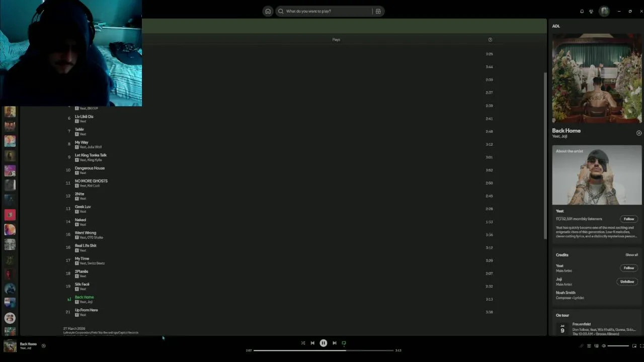Skip to the previous track
Viewport: 644px width, 362px height.
pos(312,343)
